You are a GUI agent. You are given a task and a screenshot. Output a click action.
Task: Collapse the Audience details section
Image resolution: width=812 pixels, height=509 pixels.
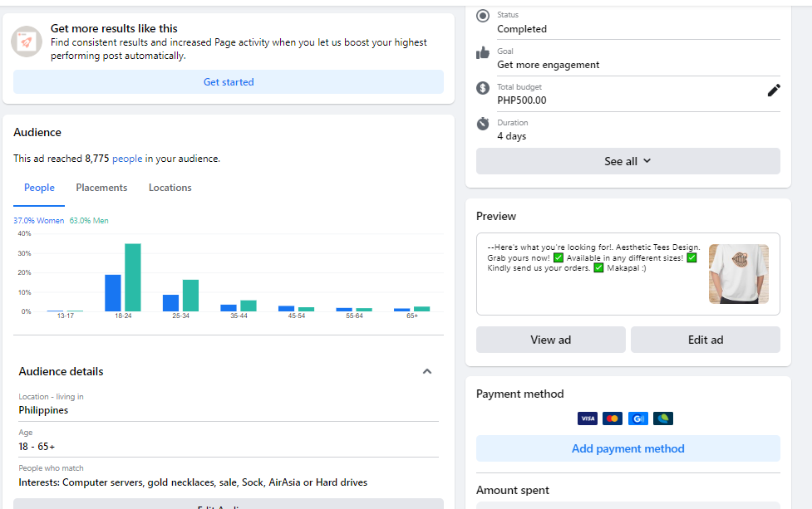(427, 371)
